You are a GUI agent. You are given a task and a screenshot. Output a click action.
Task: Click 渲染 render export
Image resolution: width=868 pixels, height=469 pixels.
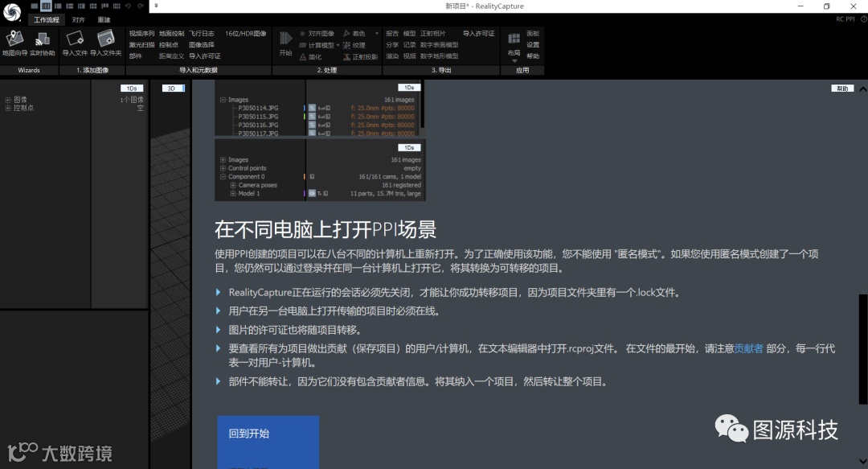(x=392, y=56)
